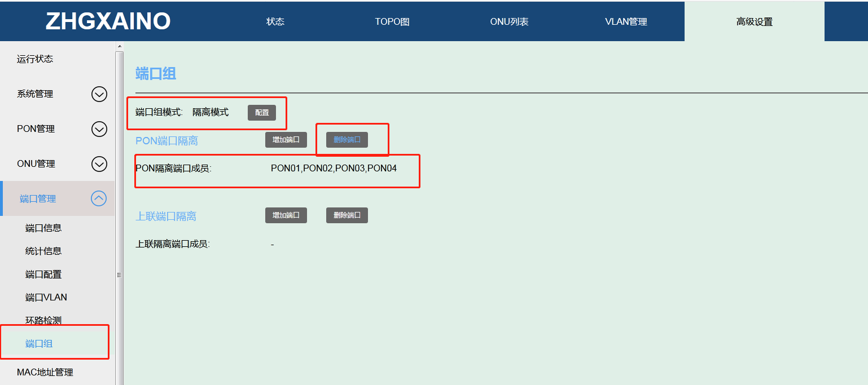This screenshot has width=868, height=385.
Task: Open 系统管理 menu label
Action: coord(35,94)
